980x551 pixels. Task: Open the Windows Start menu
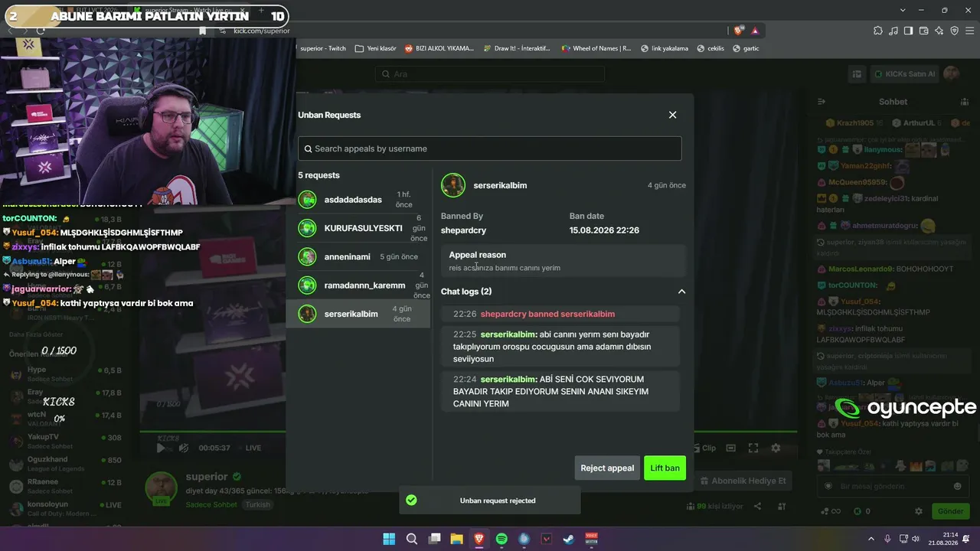point(389,539)
